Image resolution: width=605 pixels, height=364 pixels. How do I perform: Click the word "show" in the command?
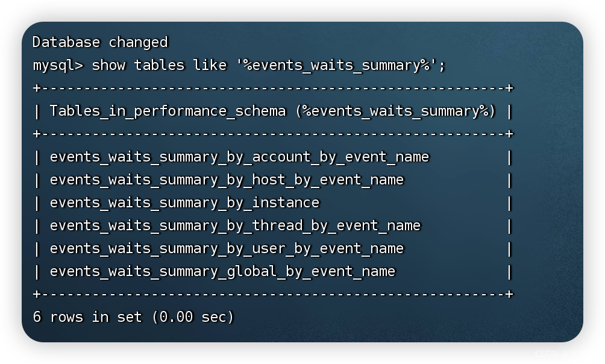point(108,65)
